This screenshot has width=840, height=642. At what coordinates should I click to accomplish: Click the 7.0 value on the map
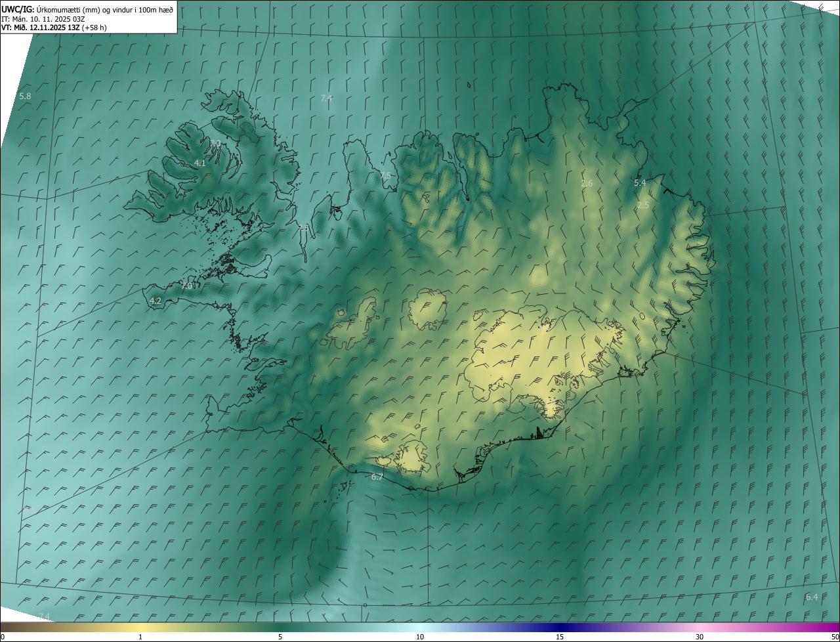pyautogui.click(x=186, y=286)
